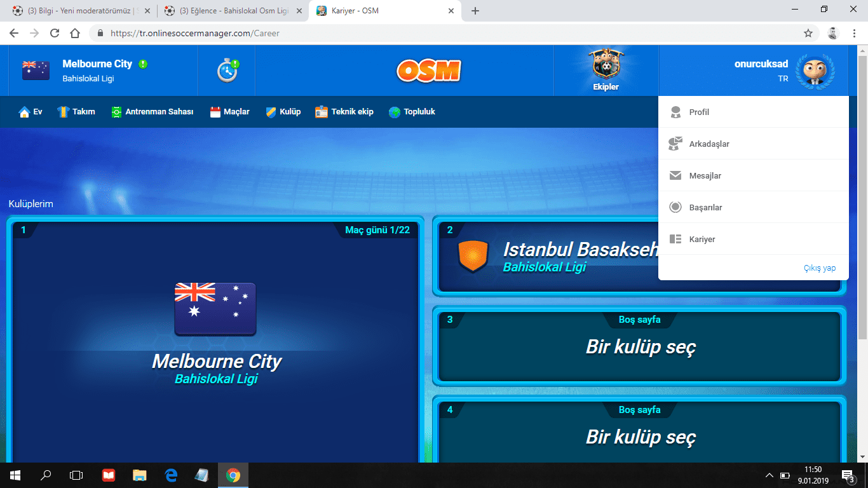Click Australian flag in Melbourne City card
868x488 pixels.
click(215, 309)
